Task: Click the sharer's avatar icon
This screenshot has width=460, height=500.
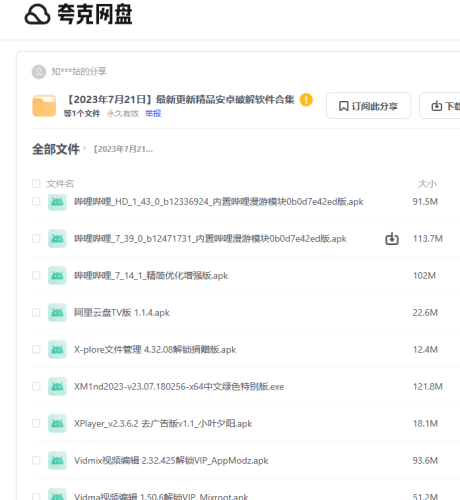Action: [39, 72]
